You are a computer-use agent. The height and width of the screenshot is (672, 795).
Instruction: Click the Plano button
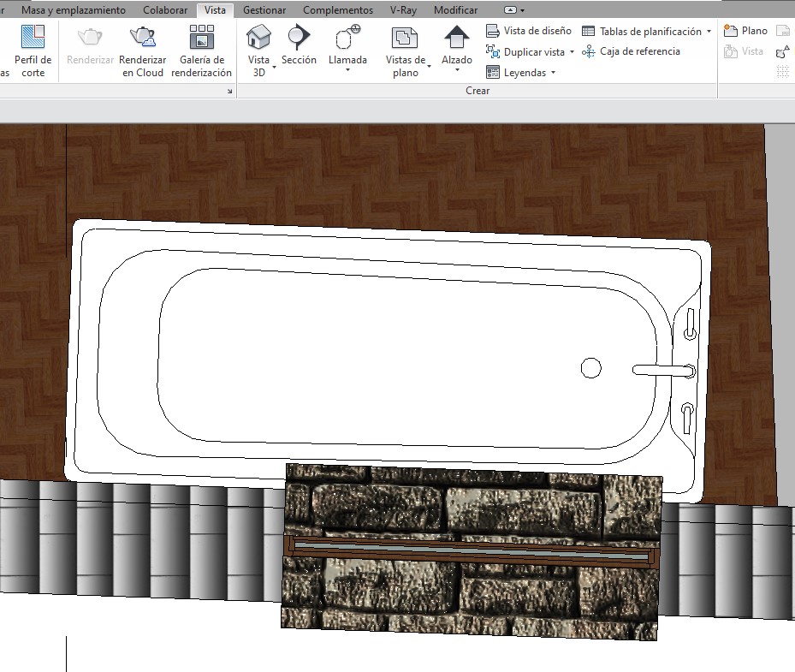click(x=745, y=31)
